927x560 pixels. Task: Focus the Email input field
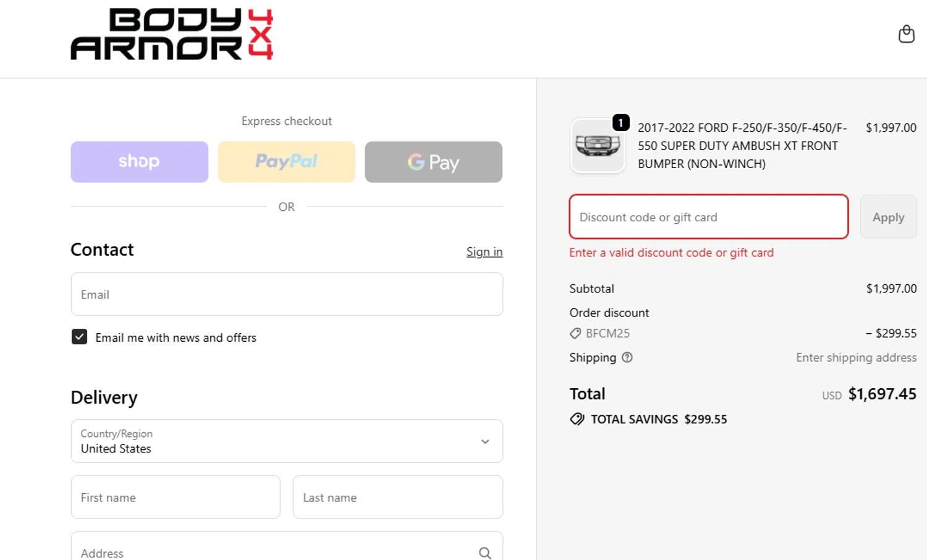(287, 294)
